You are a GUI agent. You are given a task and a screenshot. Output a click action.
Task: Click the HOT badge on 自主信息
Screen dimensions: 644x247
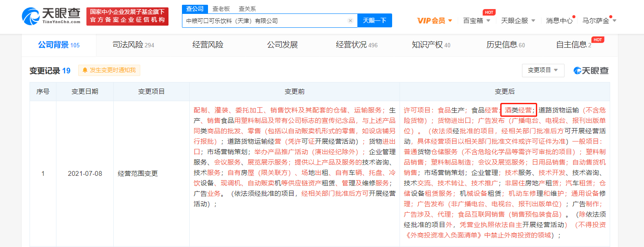(598, 40)
